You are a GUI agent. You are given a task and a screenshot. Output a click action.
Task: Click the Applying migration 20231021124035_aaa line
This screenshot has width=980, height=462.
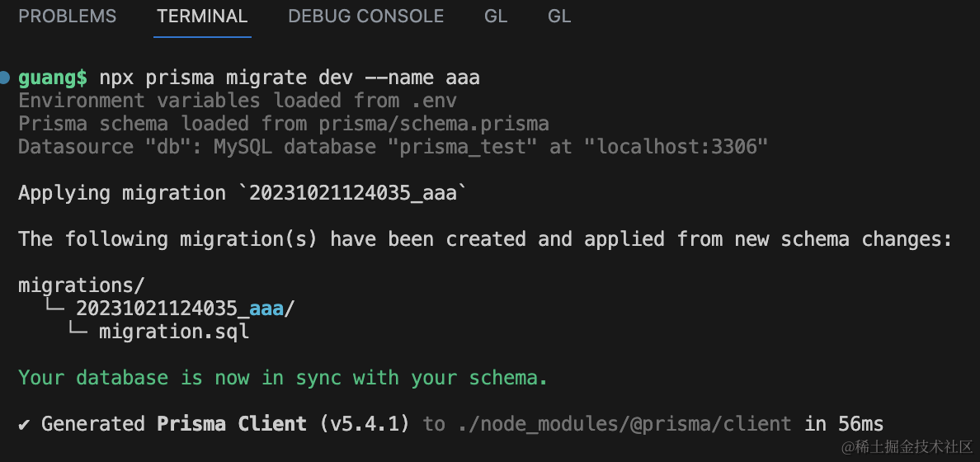[x=243, y=193]
